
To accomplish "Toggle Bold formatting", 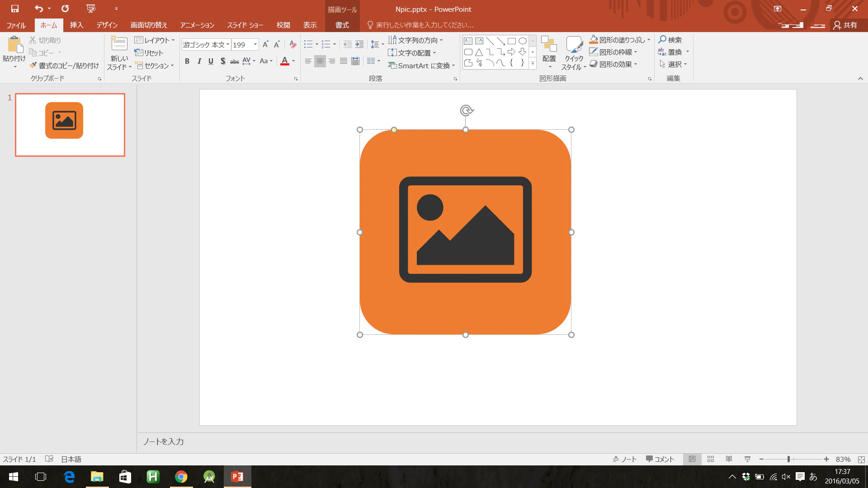I will [x=187, y=61].
